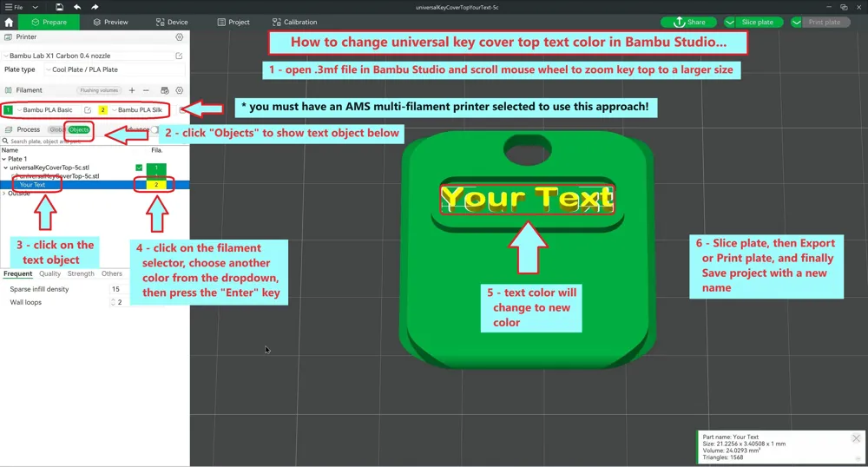This screenshot has width=868, height=467.
Task: Click the Wall loops stepper arrows
Action: click(113, 302)
